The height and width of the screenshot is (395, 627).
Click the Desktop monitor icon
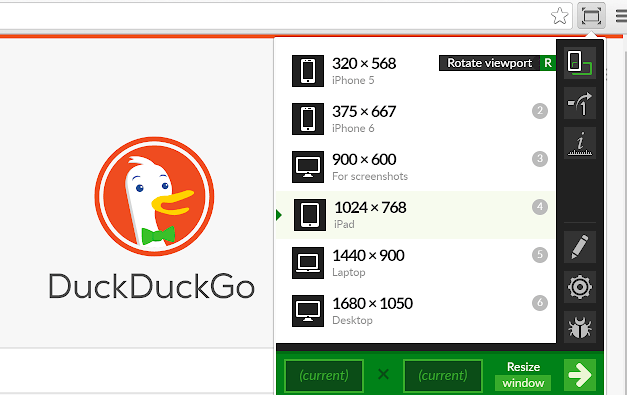click(308, 311)
